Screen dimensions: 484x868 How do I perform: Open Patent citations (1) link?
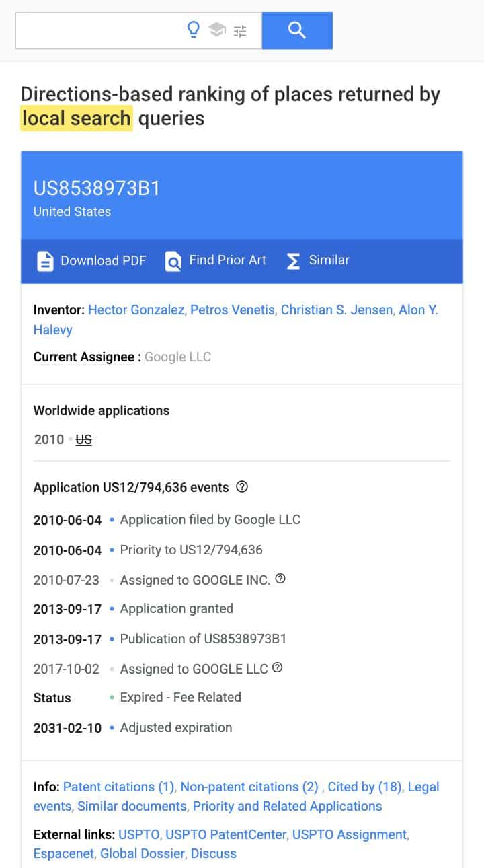119,787
